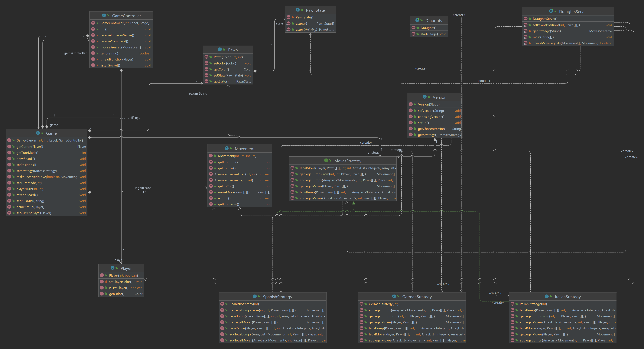
Task: Select choosingVersion() in Version class
Action: point(435,117)
